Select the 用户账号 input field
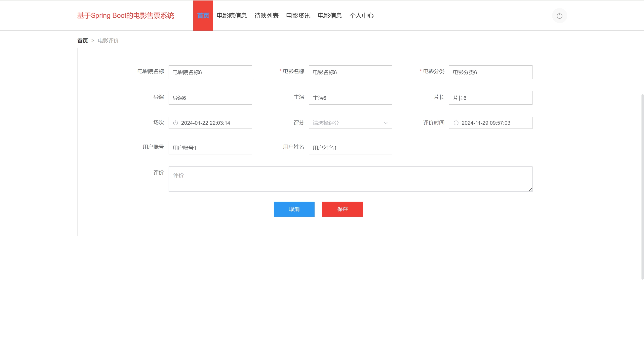 pyautogui.click(x=210, y=148)
